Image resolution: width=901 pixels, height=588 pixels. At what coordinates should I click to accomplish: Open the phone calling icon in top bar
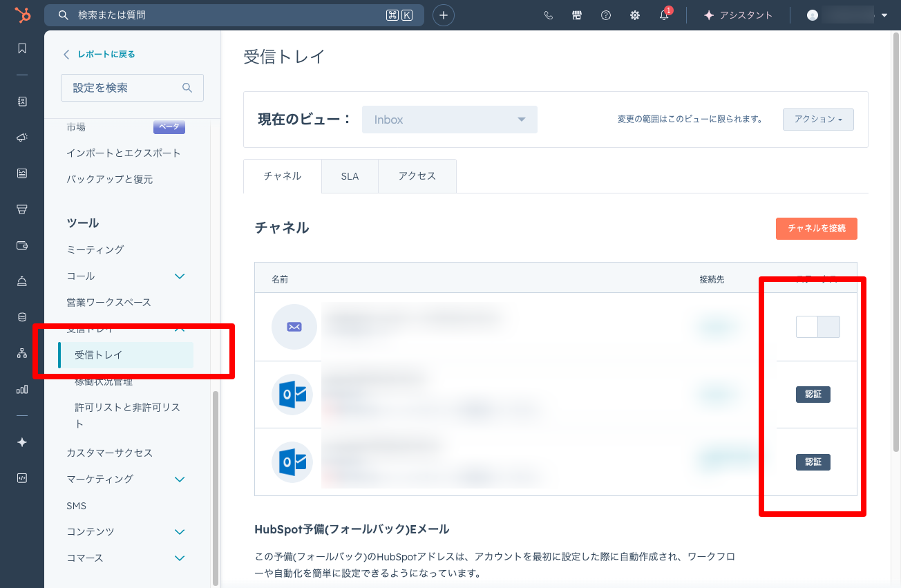click(549, 15)
